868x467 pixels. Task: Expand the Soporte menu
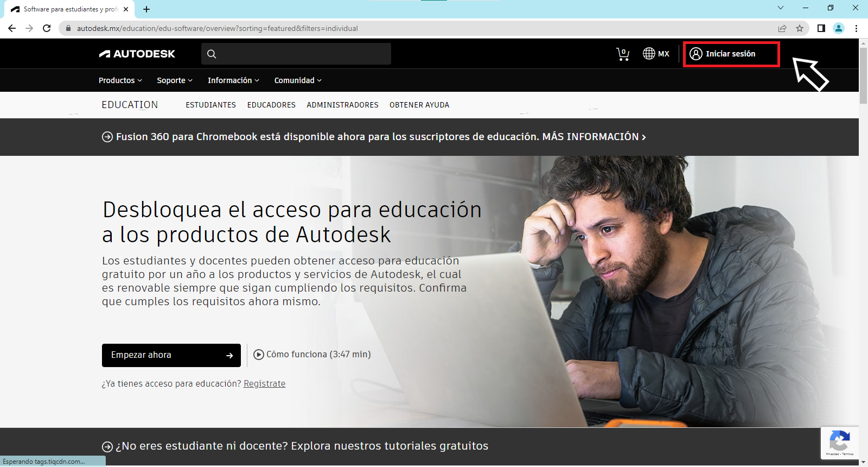point(175,80)
